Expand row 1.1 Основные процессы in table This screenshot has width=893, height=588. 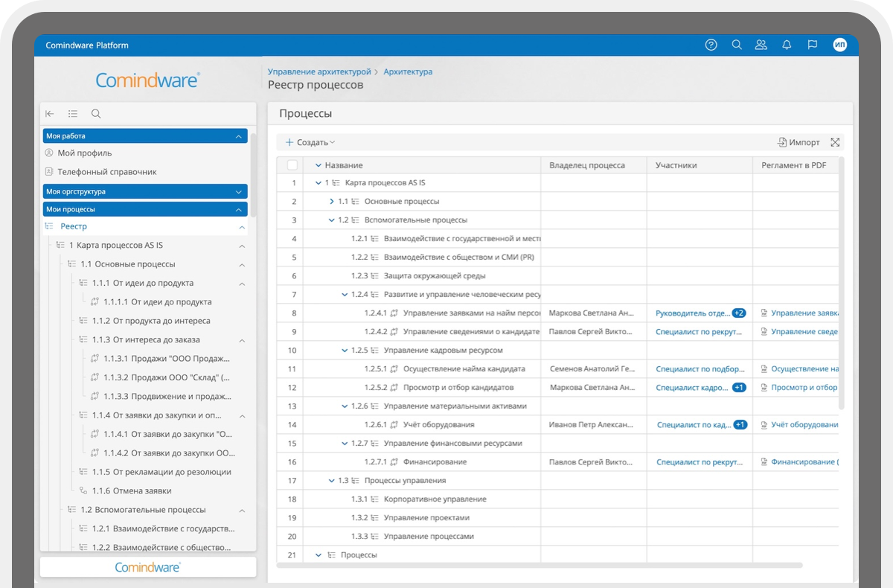point(332,202)
